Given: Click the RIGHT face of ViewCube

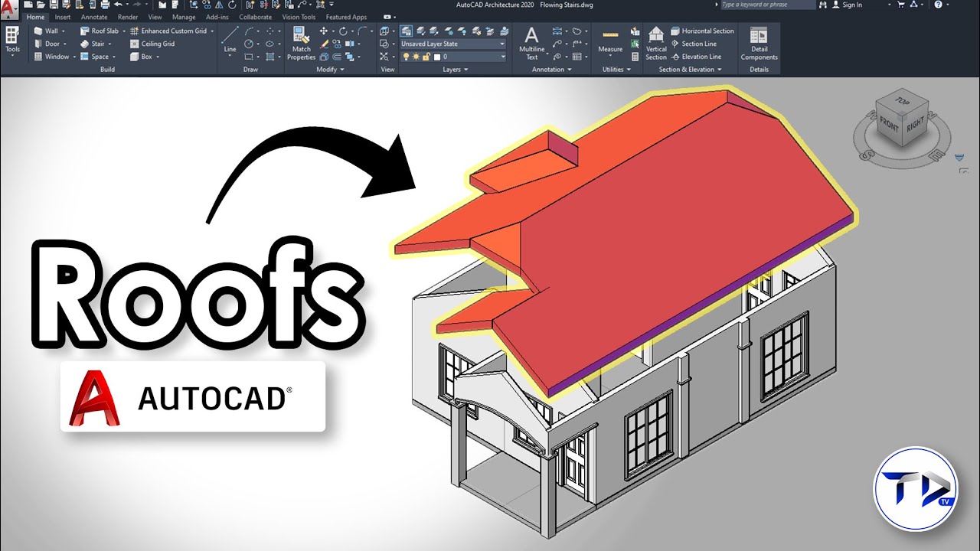Looking at the screenshot, I should (x=915, y=125).
